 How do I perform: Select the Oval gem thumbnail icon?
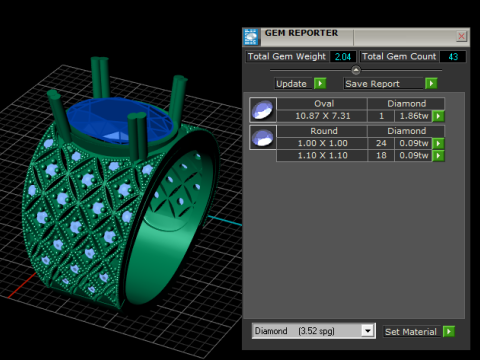click(263, 110)
